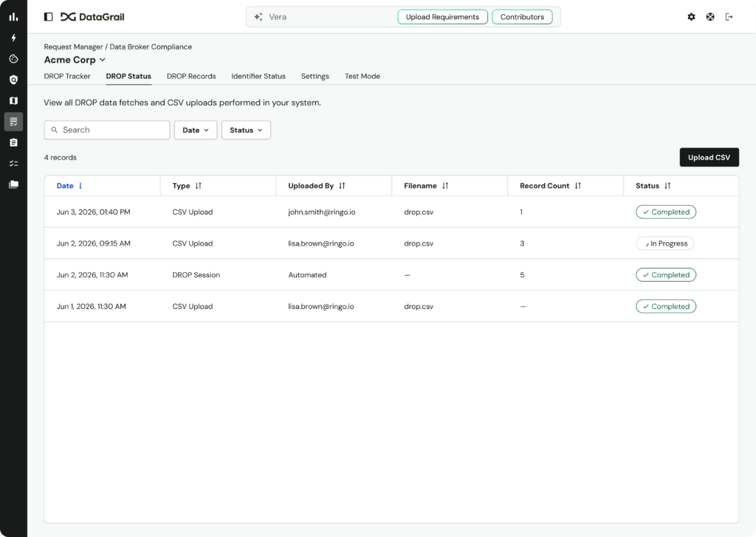
Task: Click Jun 1, 2026, 11:30 AM date
Action: pyautogui.click(x=91, y=306)
